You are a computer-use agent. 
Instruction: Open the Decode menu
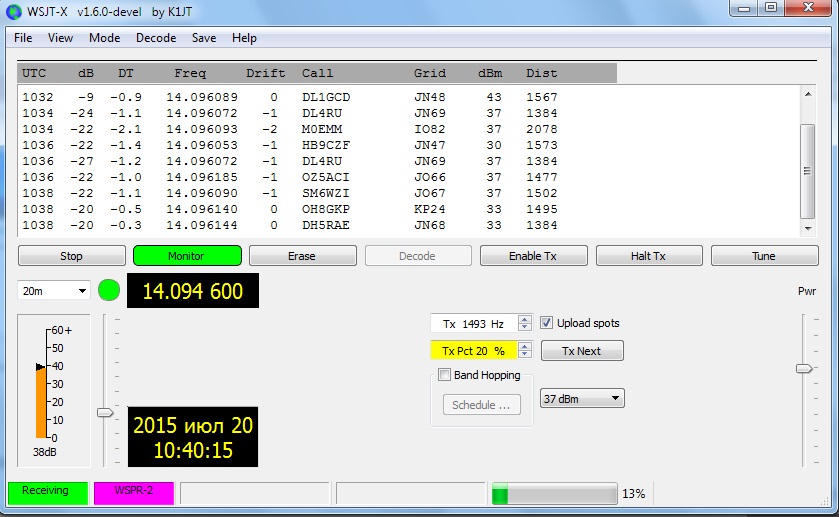[156, 38]
